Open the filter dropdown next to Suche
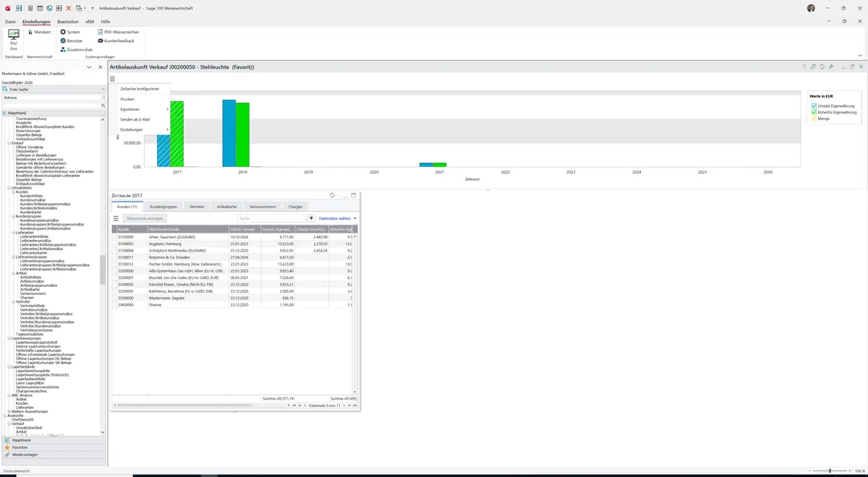Image resolution: width=868 pixels, height=477 pixels. tap(311, 218)
